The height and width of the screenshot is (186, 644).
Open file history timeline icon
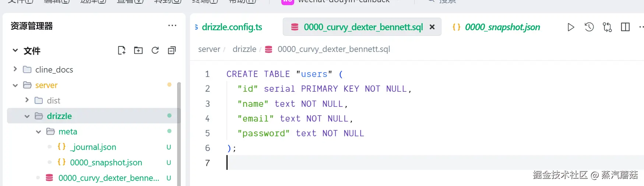click(x=589, y=27)
